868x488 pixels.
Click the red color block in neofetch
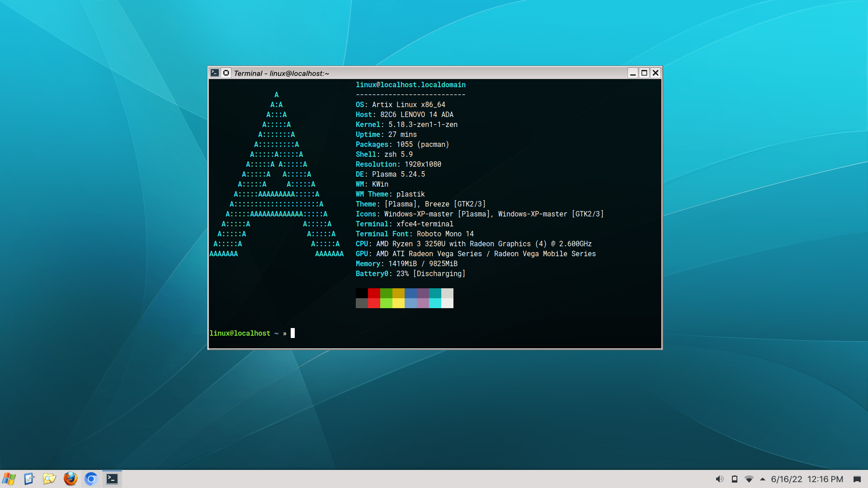coord(374,293)
